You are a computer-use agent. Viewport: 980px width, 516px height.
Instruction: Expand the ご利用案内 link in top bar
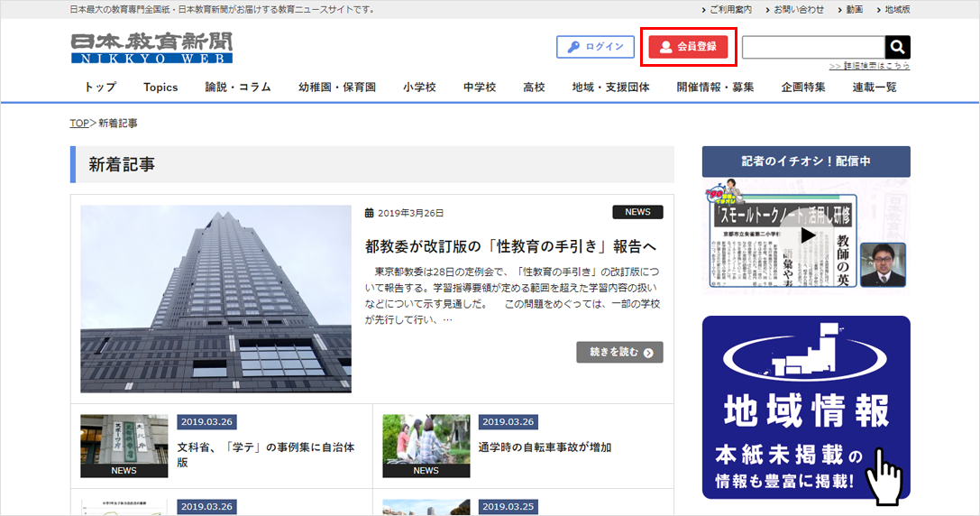[729, 10]
